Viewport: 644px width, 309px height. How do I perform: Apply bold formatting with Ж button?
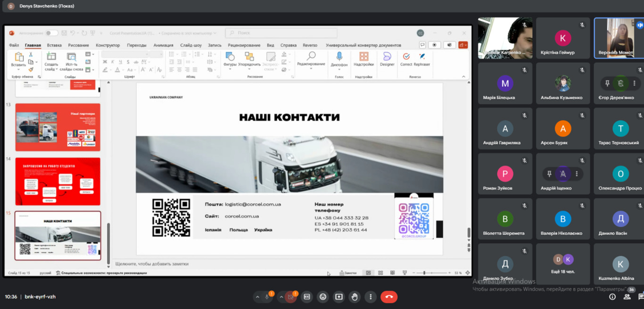105,62
